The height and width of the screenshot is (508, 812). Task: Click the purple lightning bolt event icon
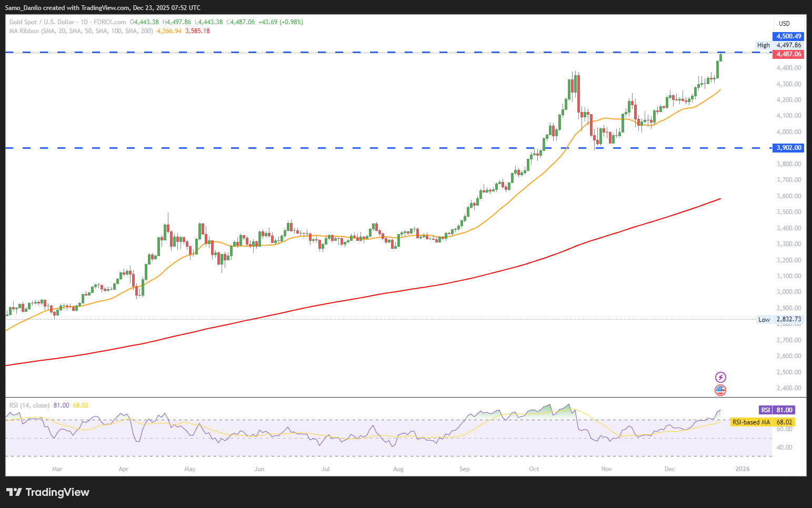[x=720, y=377]
